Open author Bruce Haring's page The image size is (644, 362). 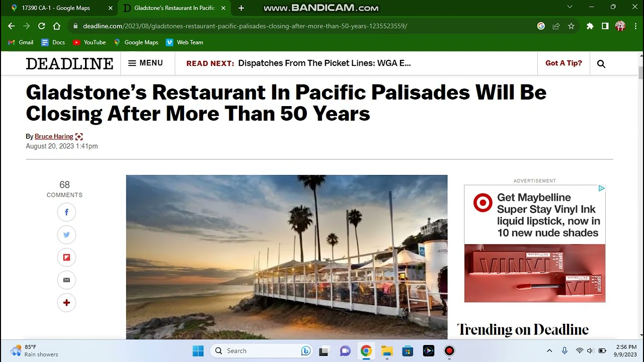point(54,137)
